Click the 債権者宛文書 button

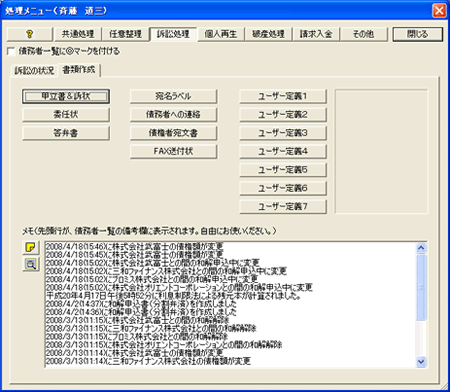[174, 133]
